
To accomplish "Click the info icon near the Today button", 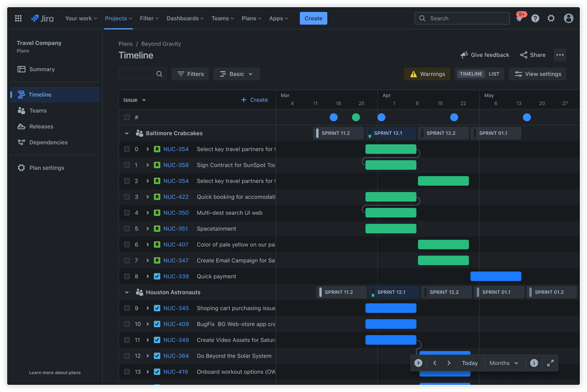I will 534,363.
